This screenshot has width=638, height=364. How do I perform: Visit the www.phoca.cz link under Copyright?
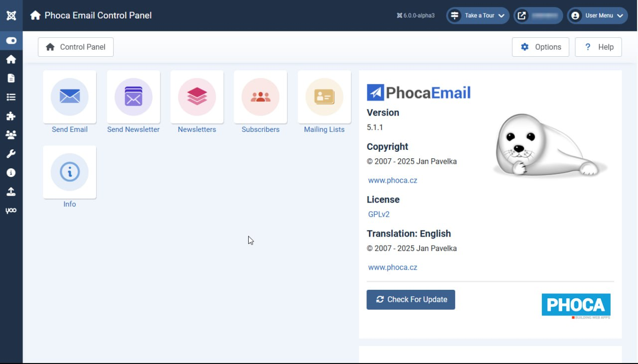pos(392,180)
